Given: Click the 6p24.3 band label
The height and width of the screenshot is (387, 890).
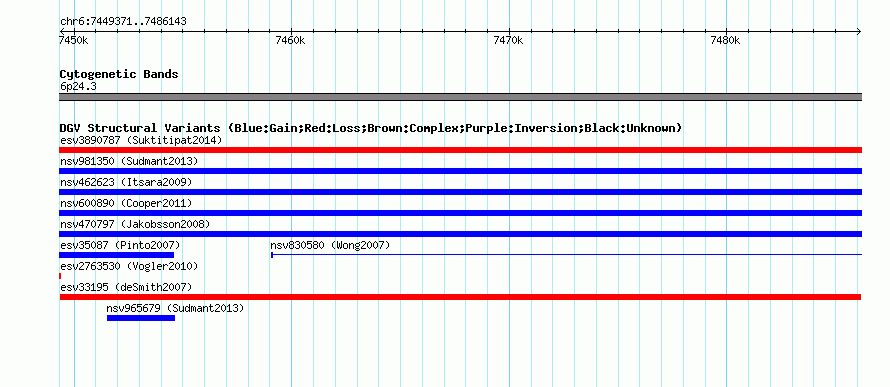Looking at the screenshot, I should pyautogui.click(x=78, y=87).
